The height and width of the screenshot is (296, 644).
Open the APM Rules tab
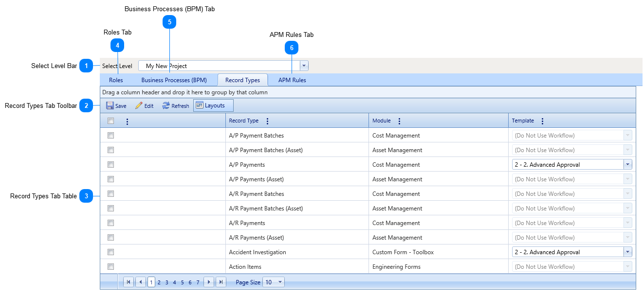pos(292,80)
